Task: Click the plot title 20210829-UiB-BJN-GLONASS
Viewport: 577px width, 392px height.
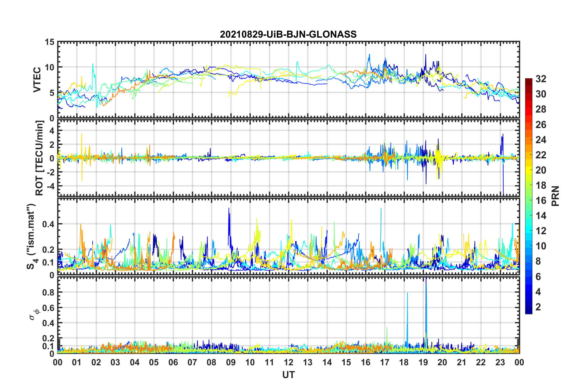Action: click(288, 34)
